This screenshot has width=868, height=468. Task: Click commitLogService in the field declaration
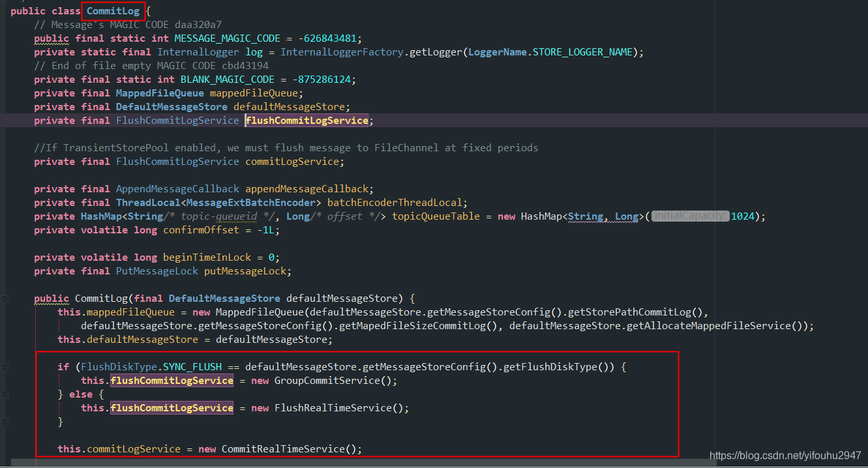click(292, 162)
